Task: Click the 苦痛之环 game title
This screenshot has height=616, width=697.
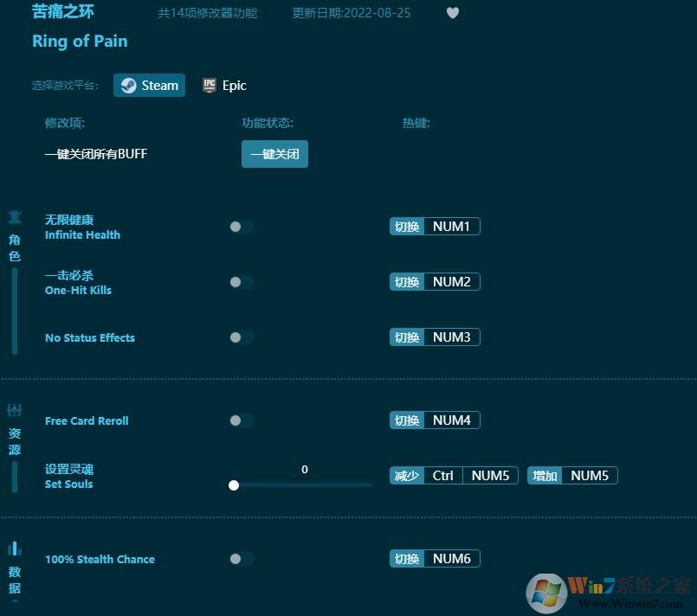Action: pos(63,12)
